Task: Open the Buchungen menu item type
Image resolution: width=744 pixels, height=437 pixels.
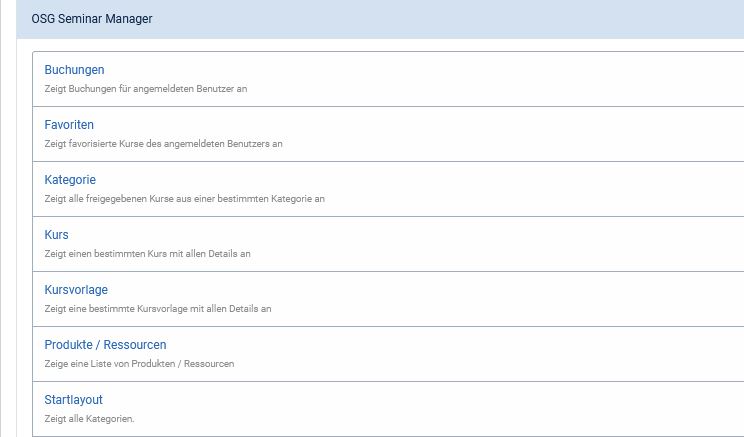Action: pos(74,70)
